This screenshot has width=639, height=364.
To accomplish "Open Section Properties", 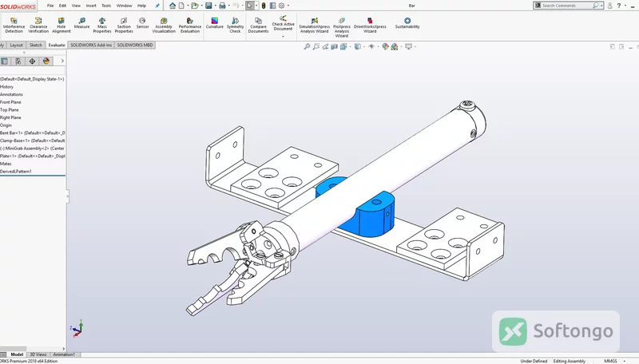I will click(124, 26).
